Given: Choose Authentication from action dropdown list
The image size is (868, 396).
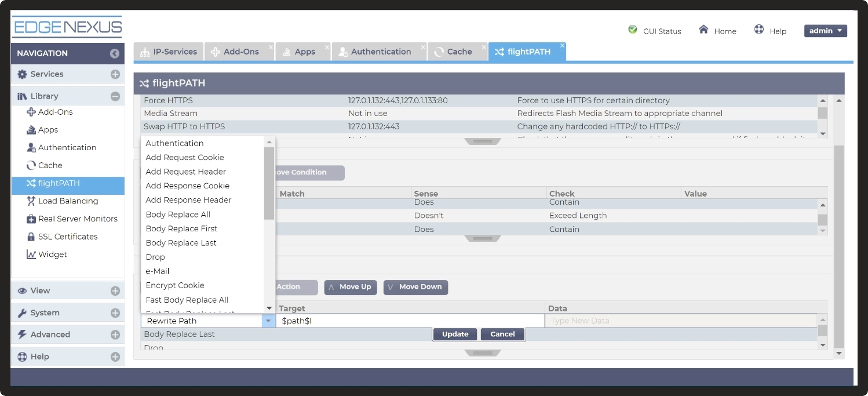Looking at the screenshot, I should (202, 143).
